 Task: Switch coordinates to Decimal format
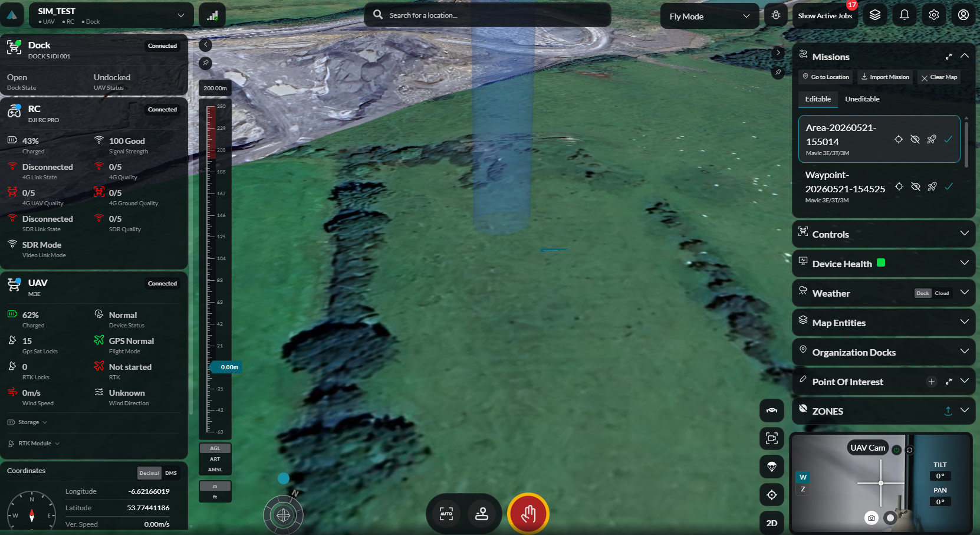tap(149, 473)
